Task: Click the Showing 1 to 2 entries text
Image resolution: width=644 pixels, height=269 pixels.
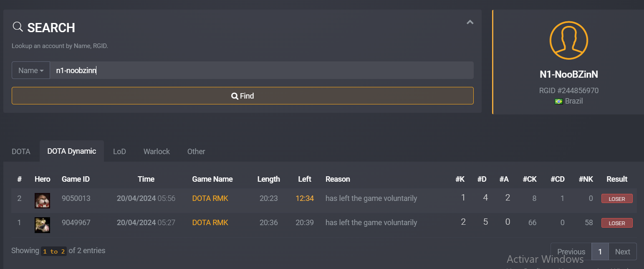Action: [58, 251]
